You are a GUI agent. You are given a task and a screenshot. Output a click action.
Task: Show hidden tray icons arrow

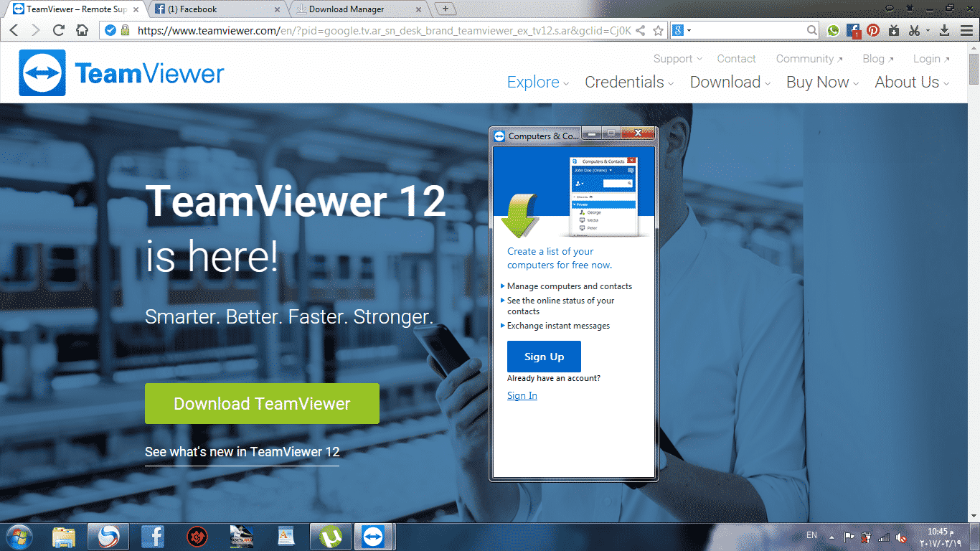click(x=831, y=537)
